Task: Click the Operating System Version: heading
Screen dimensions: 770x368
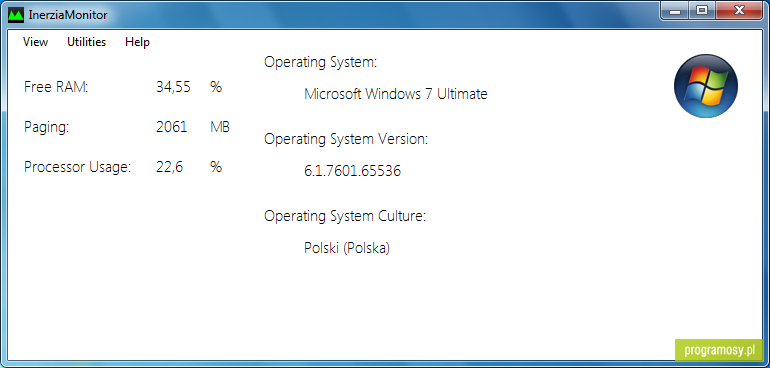Action: coord(346,139)
